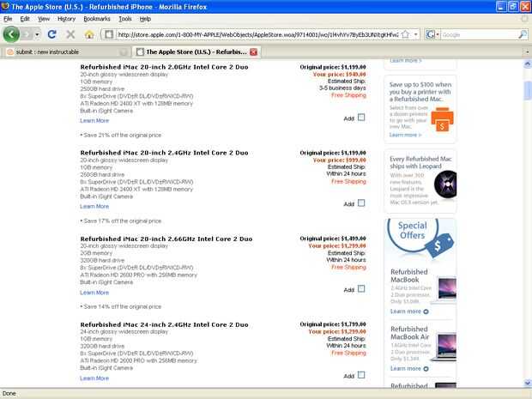Click the store.apple.com URL address field
Viewport: 532px width, 399px height.
[x=258, y=34]
